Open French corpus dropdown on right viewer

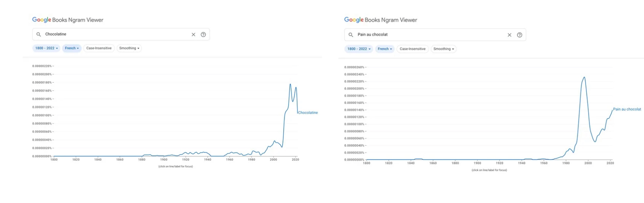tap(385, 49)
